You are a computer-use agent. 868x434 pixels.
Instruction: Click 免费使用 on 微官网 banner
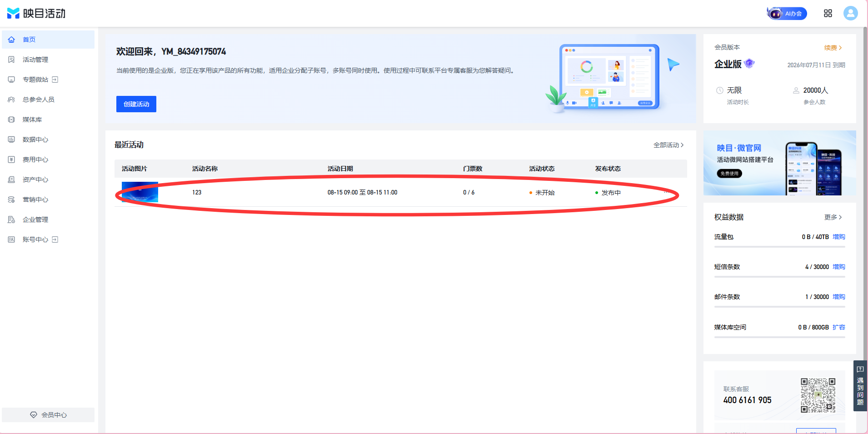(729, 174)
